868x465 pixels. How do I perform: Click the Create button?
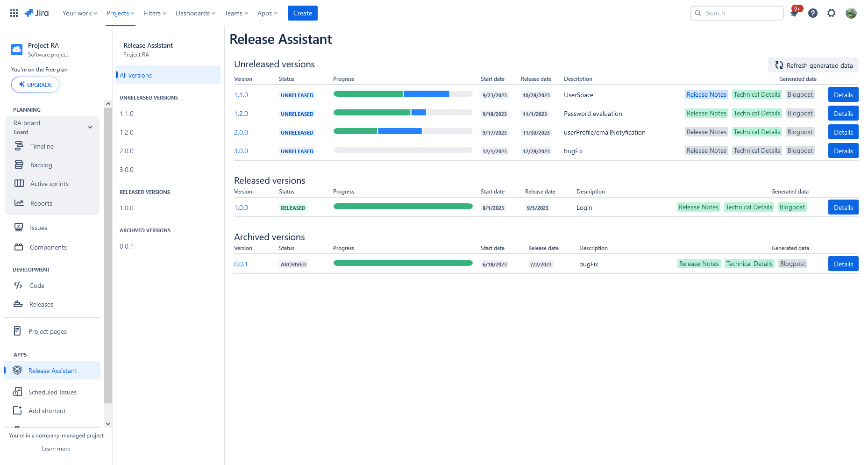(x=303, y=13)
